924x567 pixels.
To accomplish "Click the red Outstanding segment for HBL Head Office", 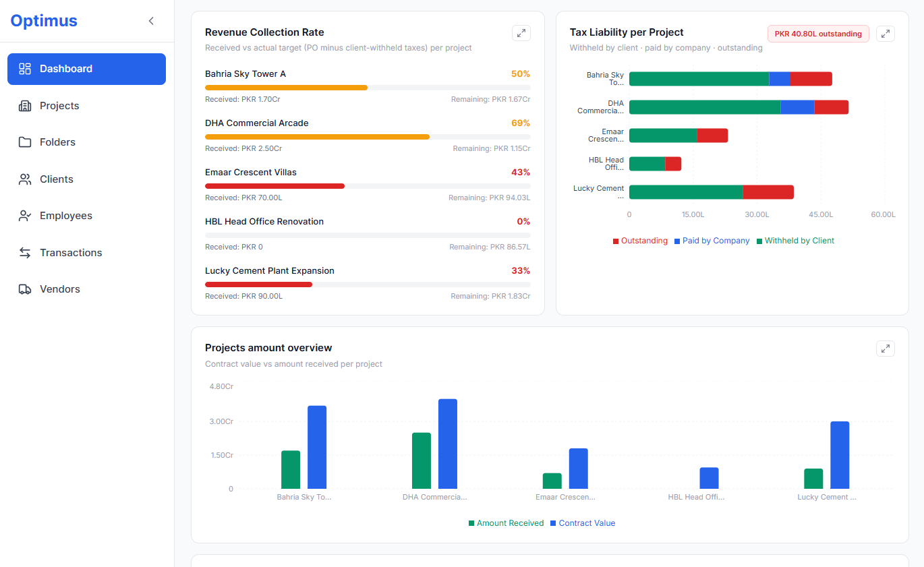I will coord(673,164).
